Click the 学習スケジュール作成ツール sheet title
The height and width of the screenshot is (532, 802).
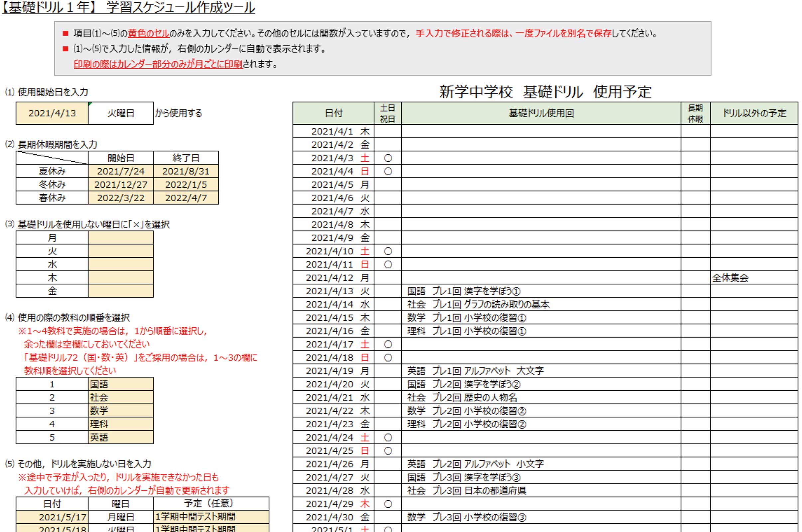click(x=181, y=7)
